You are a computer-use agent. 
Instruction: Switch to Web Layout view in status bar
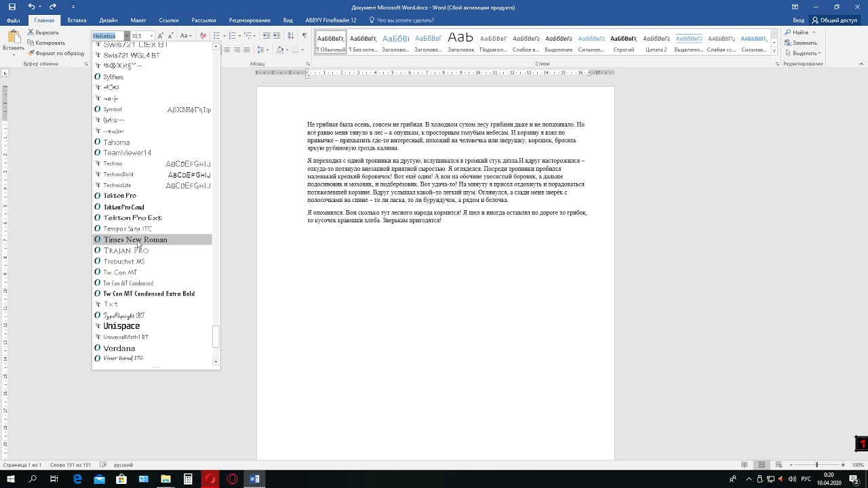778,465
